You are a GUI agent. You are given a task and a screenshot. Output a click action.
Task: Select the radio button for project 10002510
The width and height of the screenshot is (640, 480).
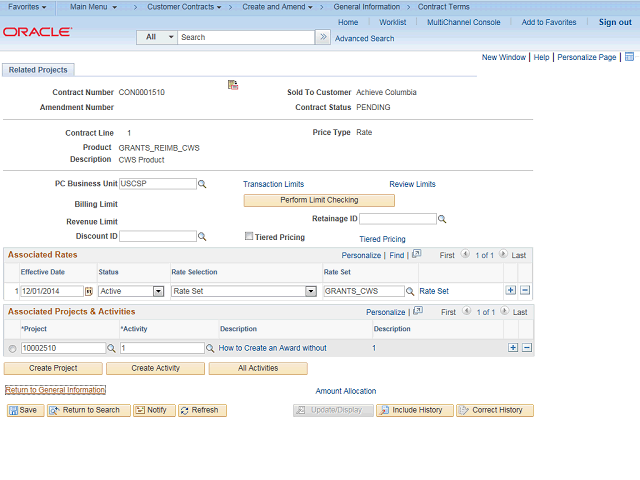(x=12, y=349)
